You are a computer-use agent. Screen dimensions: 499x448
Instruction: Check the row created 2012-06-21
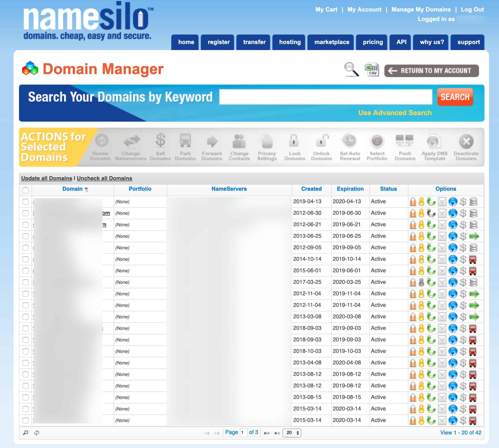pos(26,225)
